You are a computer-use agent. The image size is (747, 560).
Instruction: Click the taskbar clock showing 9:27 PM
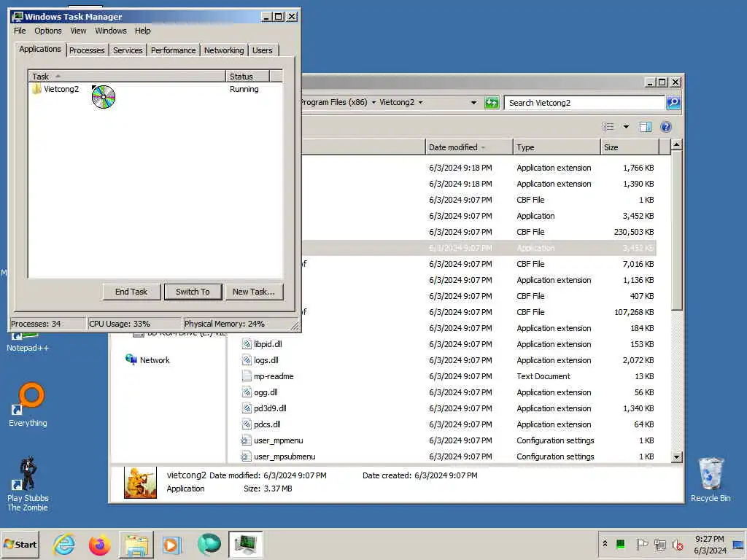[710, 544]
